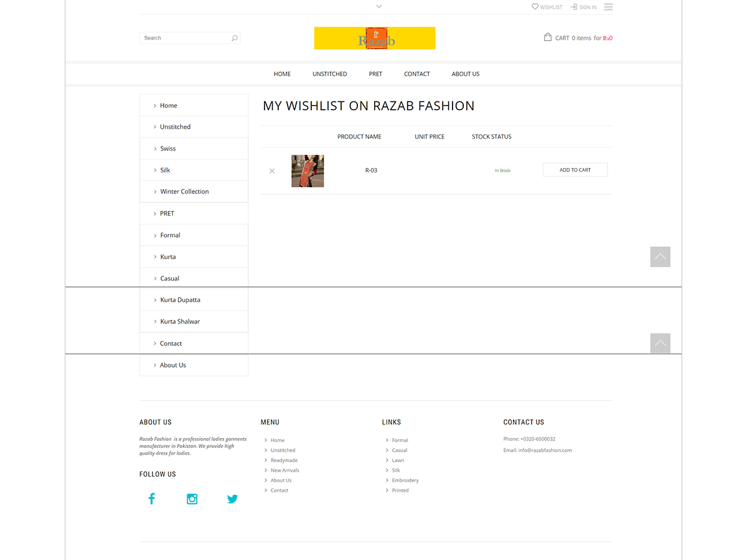Click the email info@razabfashion.com

[x=545, y=450]
